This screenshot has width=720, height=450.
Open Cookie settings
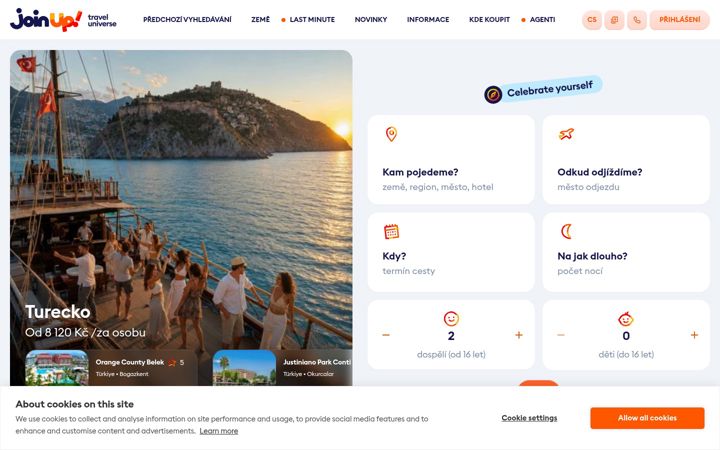pyautogui.click(x=529, y=418)
